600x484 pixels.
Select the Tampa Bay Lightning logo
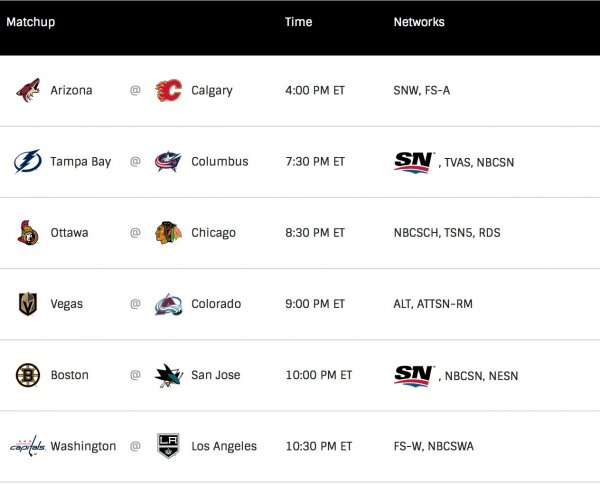point(28,162)
